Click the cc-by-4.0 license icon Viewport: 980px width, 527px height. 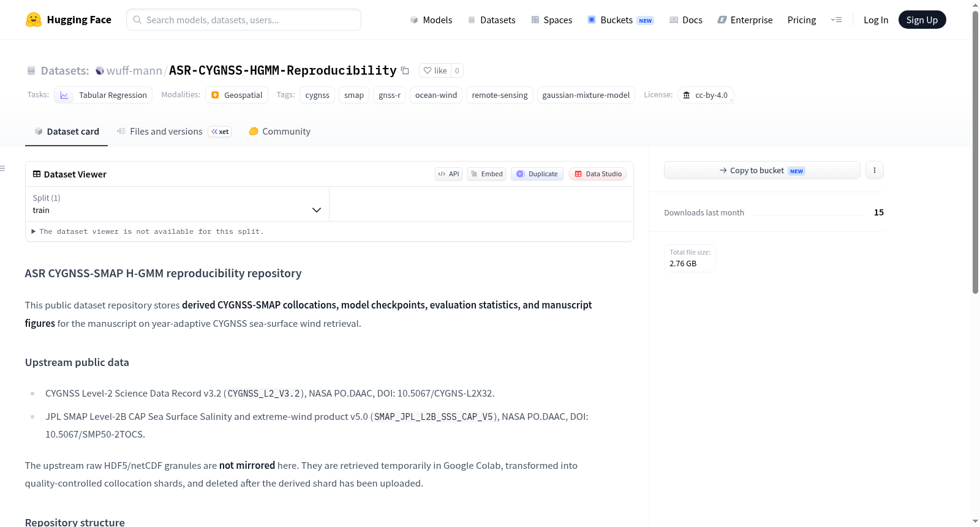click(x=687, y=95)
